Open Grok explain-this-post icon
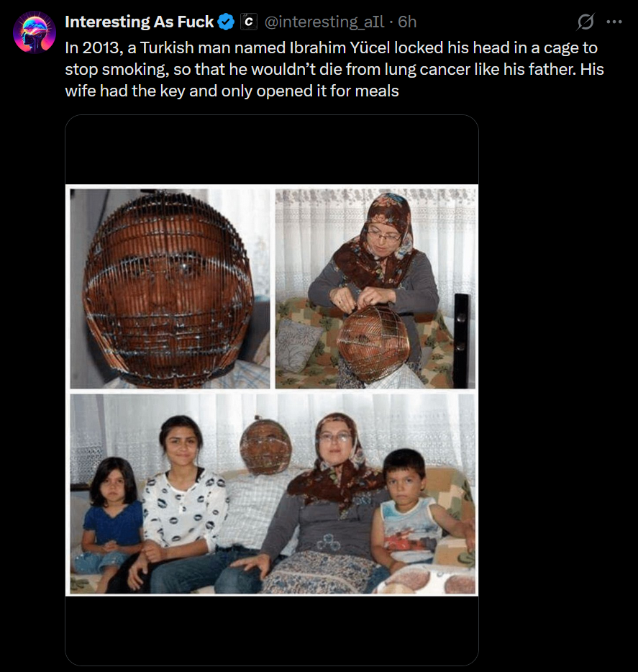This screenshot has width=638, height=672. [585, 22]
